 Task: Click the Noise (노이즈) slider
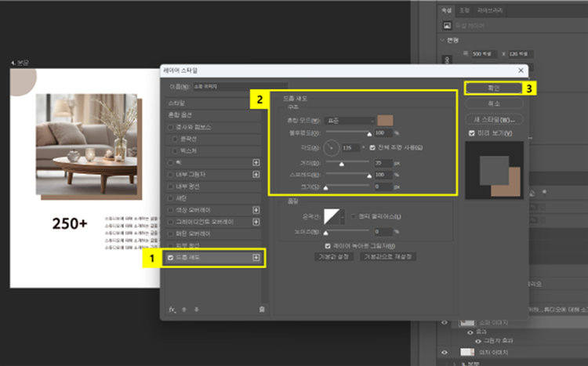(348, 232)
